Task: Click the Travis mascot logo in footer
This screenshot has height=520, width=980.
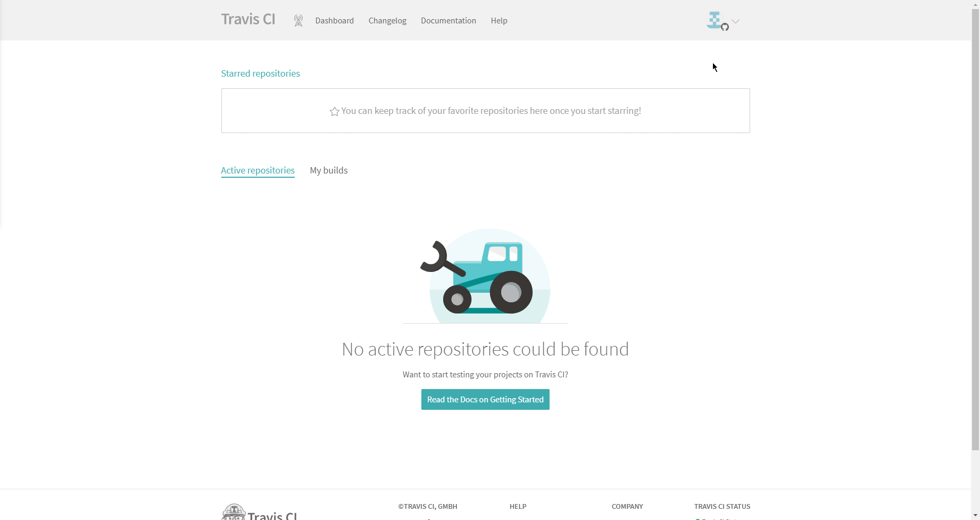Action: pyautogui.click(x=234, y=512)
